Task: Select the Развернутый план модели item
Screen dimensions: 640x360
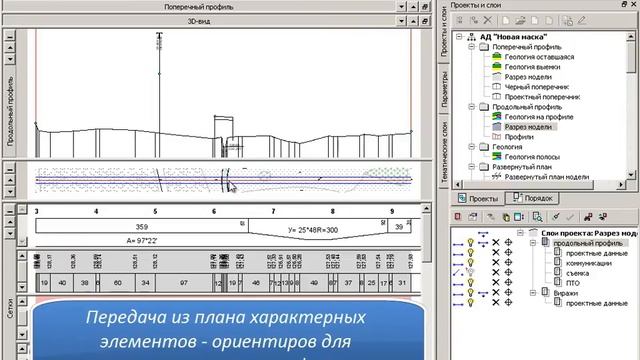Action: point(547,177)
